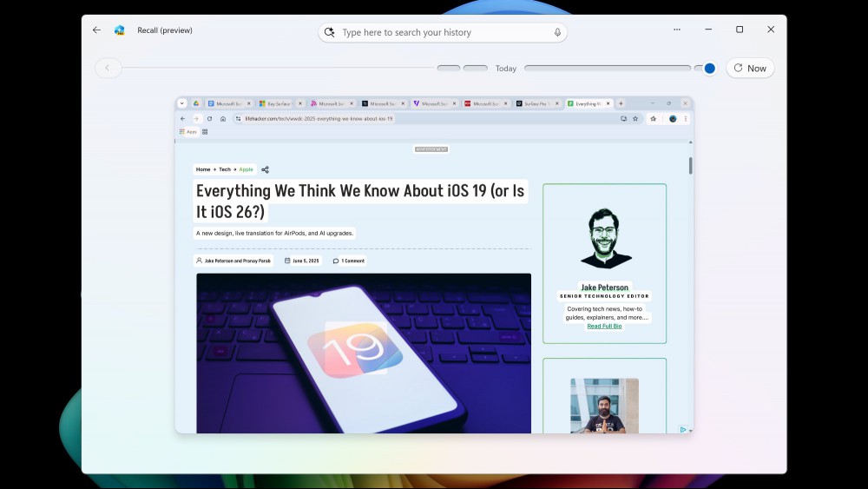Viewport: 868px width, 489px height.
Task: Activate the microphone voice search icon
Action: click(x=557, y=32)
